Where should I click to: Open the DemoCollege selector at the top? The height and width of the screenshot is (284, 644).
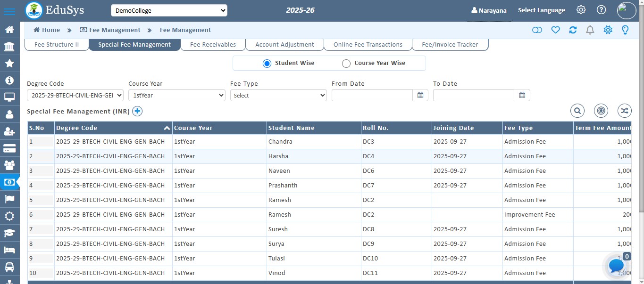point(169,10)
